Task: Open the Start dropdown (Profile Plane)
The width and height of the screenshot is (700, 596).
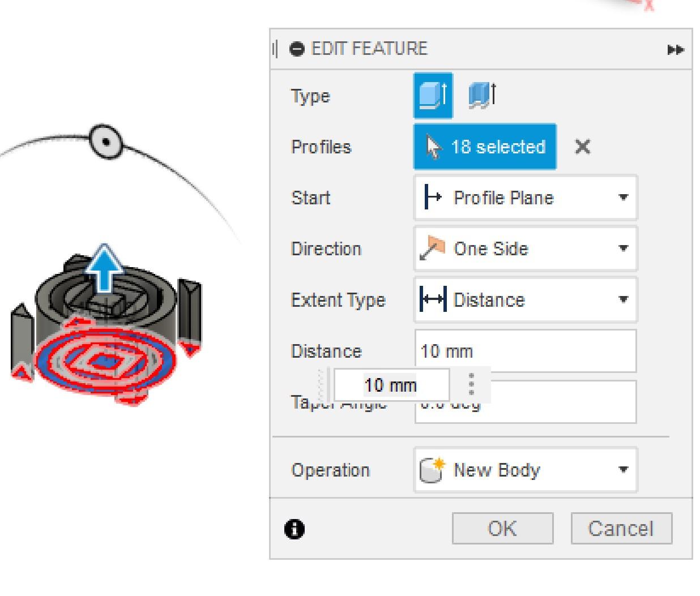Action: (x=526, y=198)
